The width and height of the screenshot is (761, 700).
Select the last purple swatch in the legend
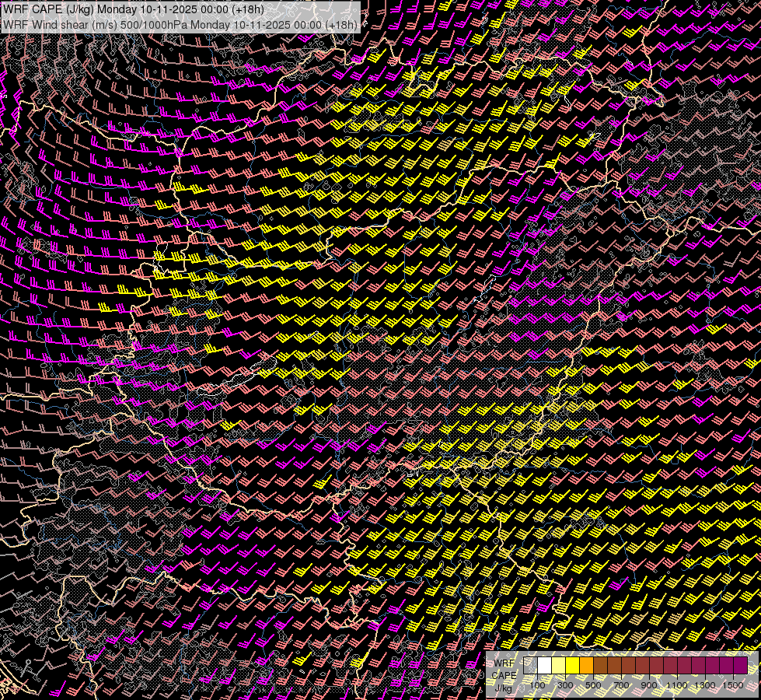[740, 666]
